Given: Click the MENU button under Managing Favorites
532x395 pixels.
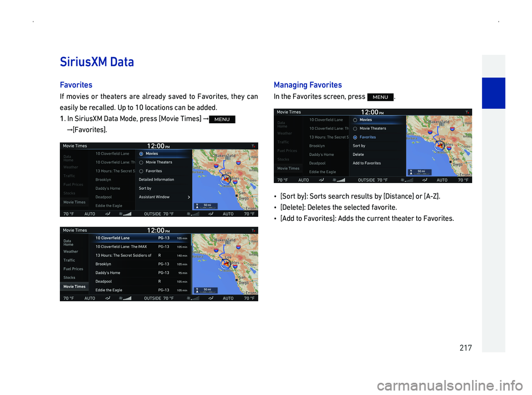Looking at the screenshot, I should [x=380, y=97].
